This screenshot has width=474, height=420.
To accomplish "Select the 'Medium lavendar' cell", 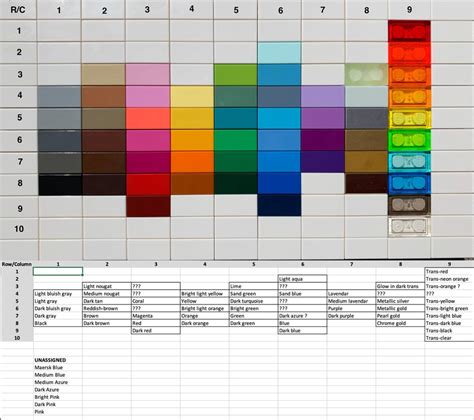I will (351, 301).
